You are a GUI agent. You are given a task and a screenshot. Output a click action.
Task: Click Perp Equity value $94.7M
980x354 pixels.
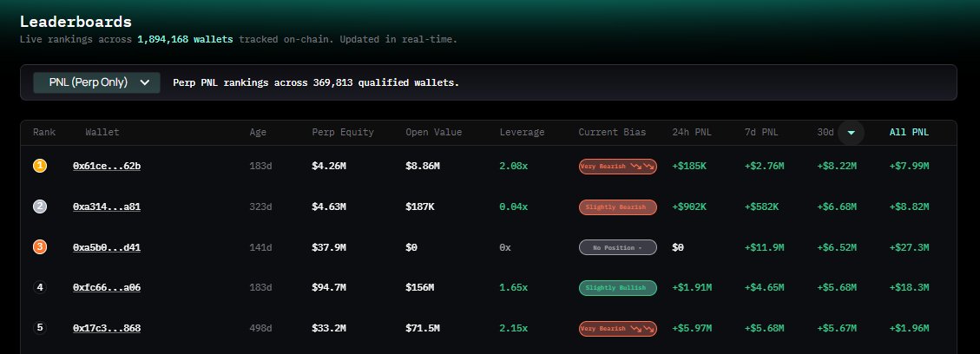pos(329,288)
